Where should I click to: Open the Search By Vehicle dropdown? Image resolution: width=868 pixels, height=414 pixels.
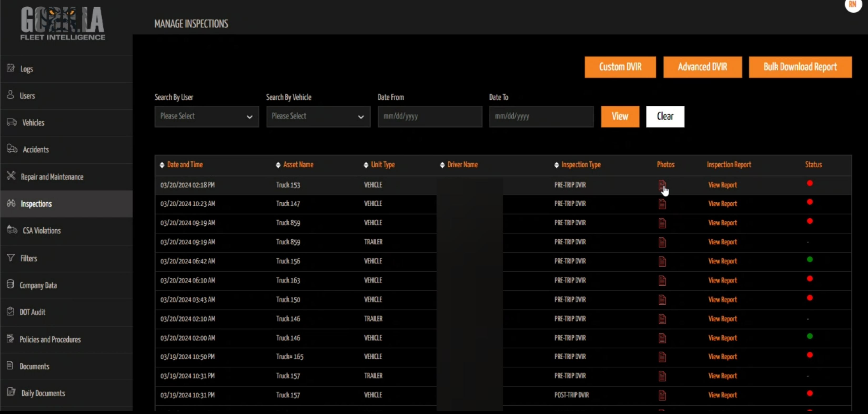point(318,116)
